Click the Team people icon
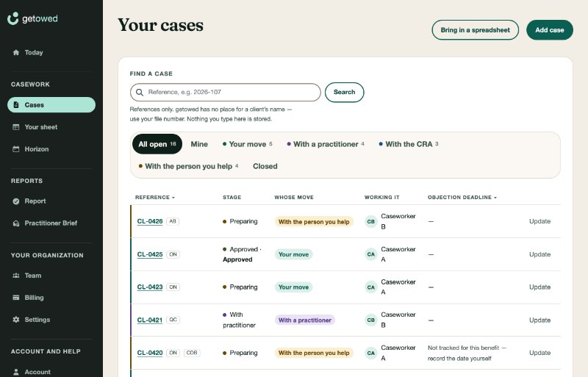Screen dimensions: 588x377 pos(15,276)
